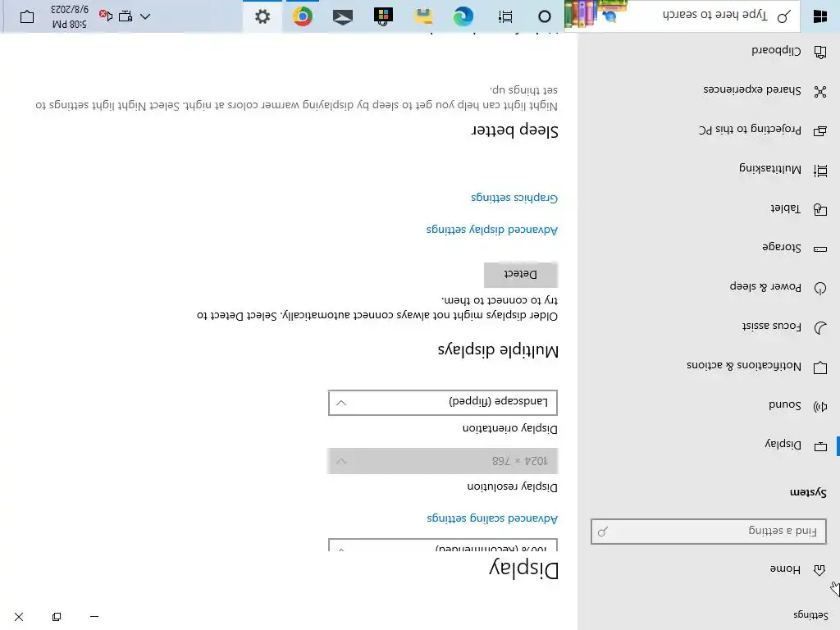Image resolution: width=840 pixels, height=630 pixels.
Task: Launch Microsoft Edge from the taskbar
Action: [463, 16]
